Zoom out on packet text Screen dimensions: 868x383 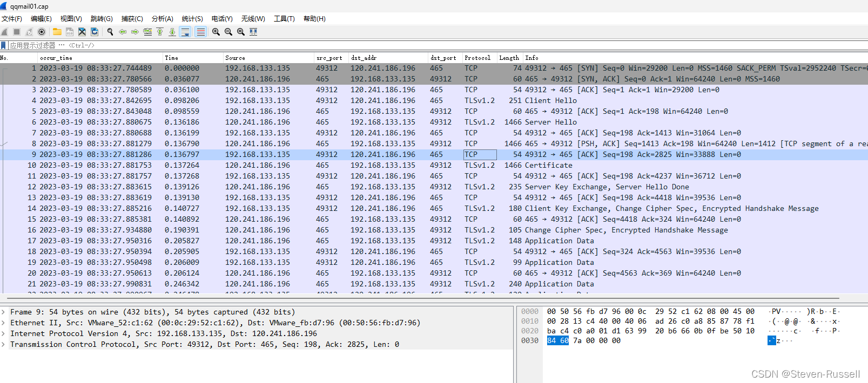pyautogui.click(x=228, y=32)
